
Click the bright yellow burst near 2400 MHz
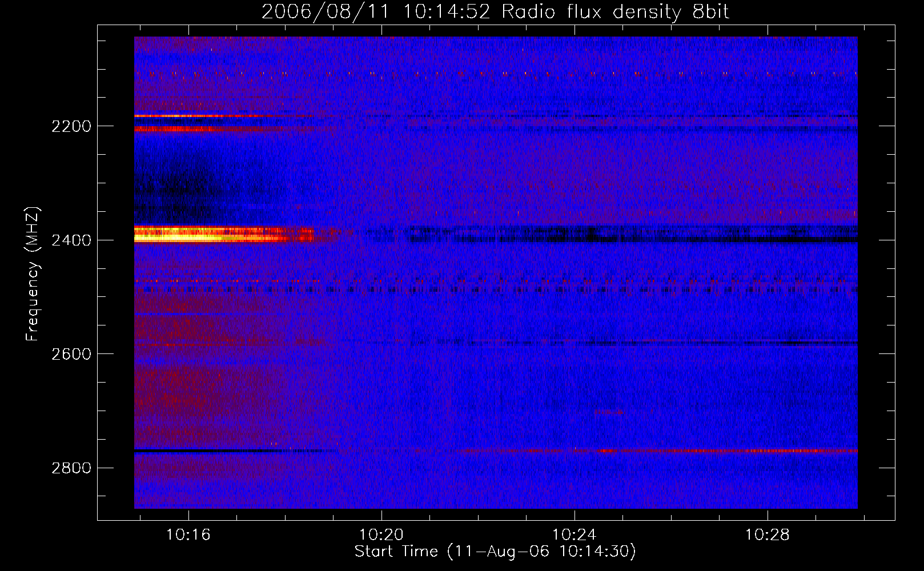coord(223,234)
